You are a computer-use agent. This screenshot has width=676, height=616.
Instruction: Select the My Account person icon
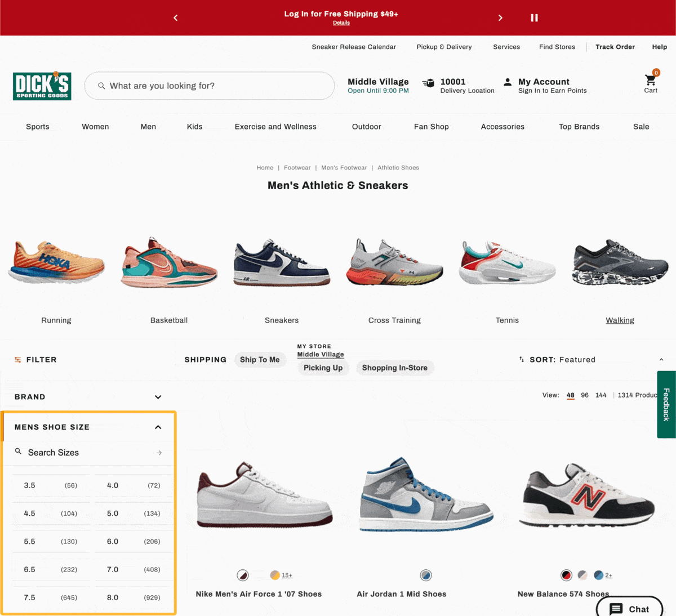508,82
